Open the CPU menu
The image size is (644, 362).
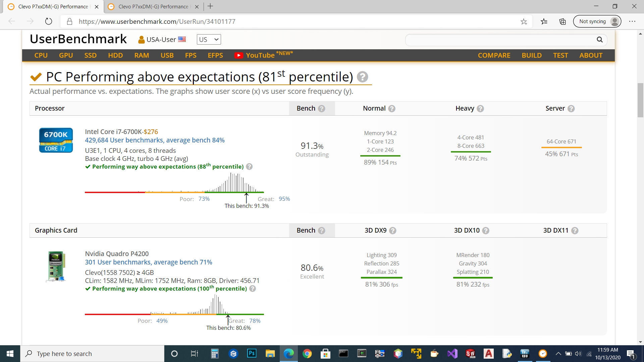41,55
